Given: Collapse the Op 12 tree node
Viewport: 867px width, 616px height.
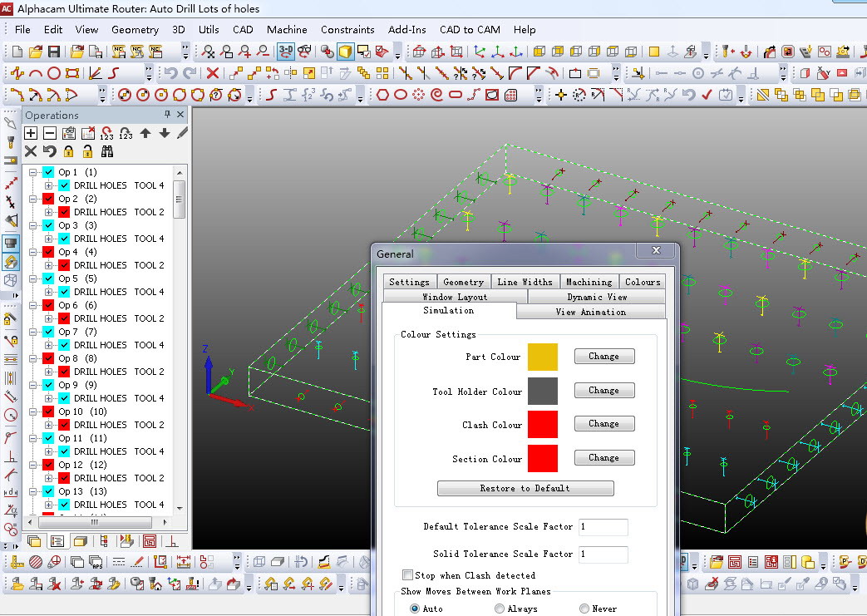Looking at the screenshot, I should (x=33, y=465).
